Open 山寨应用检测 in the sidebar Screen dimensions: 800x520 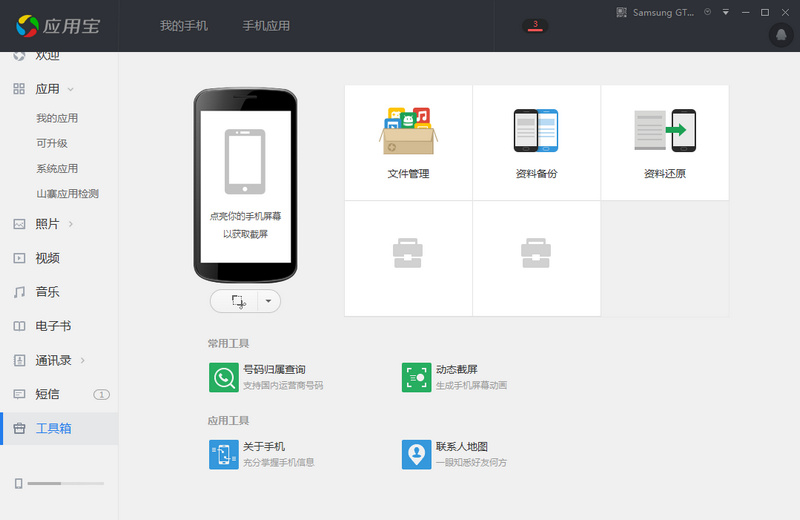67,194
